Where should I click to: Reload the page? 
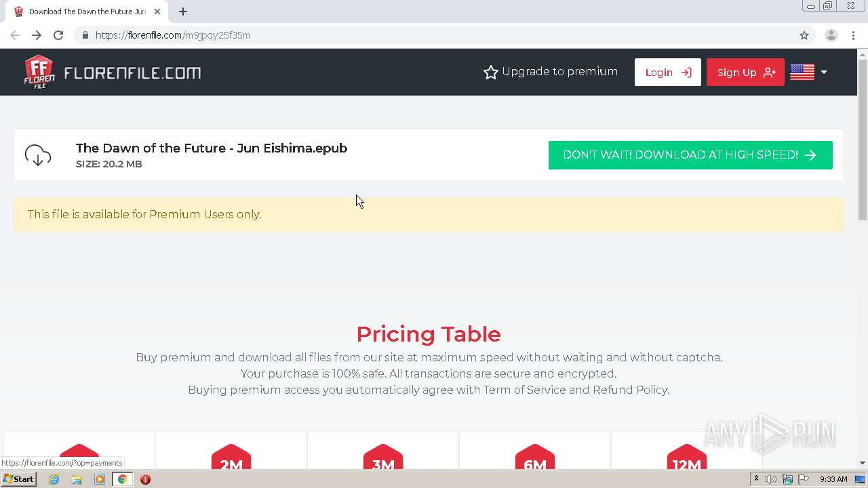coord(58,35)
